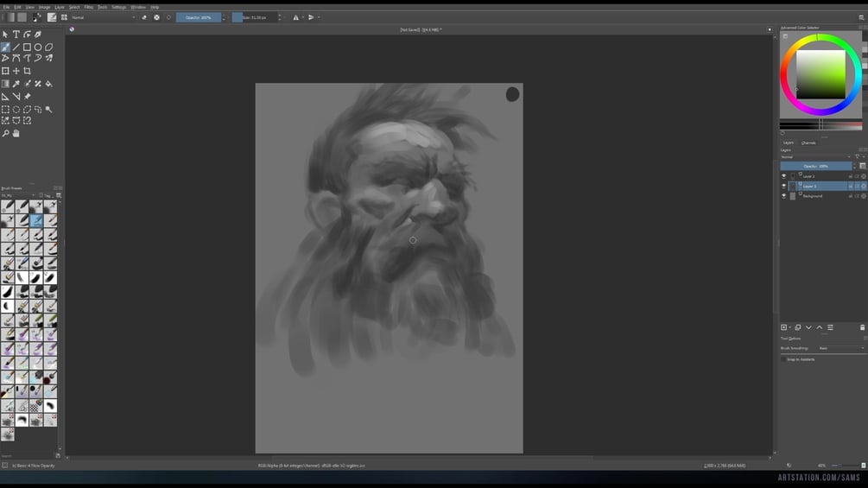Click the brush Size slider in toolbar

point(255,17)
